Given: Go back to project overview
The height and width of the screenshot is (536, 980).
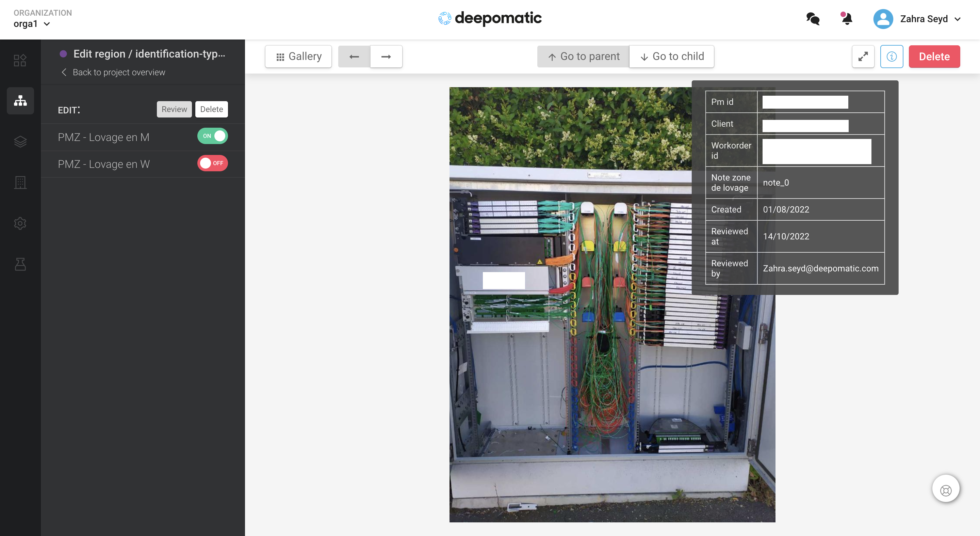Looking at the screenshot, I should (113, 72).
